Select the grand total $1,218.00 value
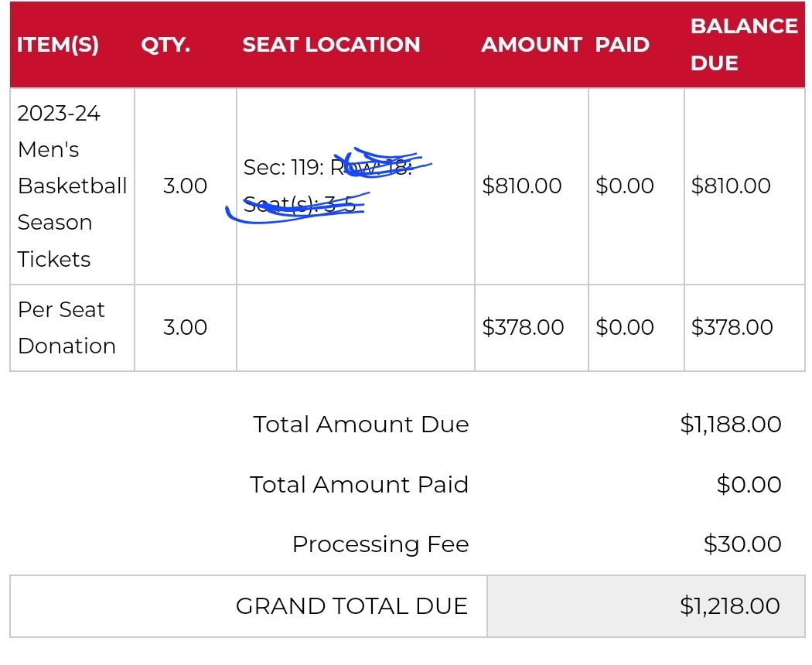 [730, 606]
